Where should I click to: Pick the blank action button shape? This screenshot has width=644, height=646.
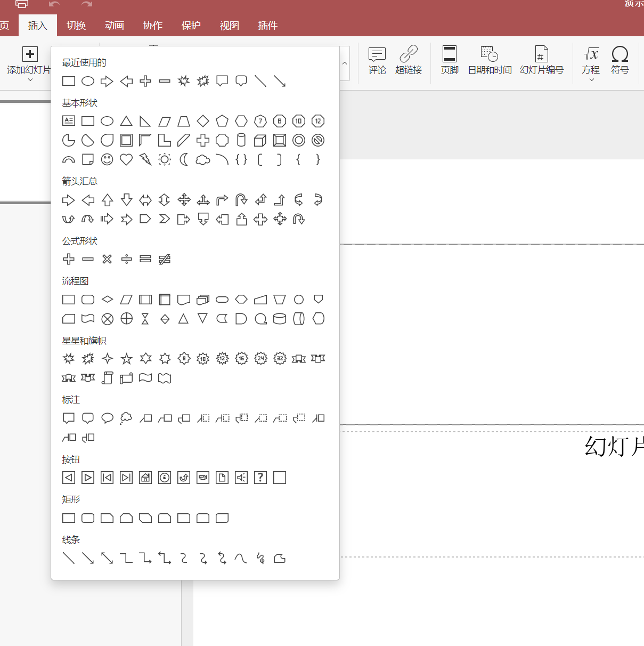tap(280, 478)
